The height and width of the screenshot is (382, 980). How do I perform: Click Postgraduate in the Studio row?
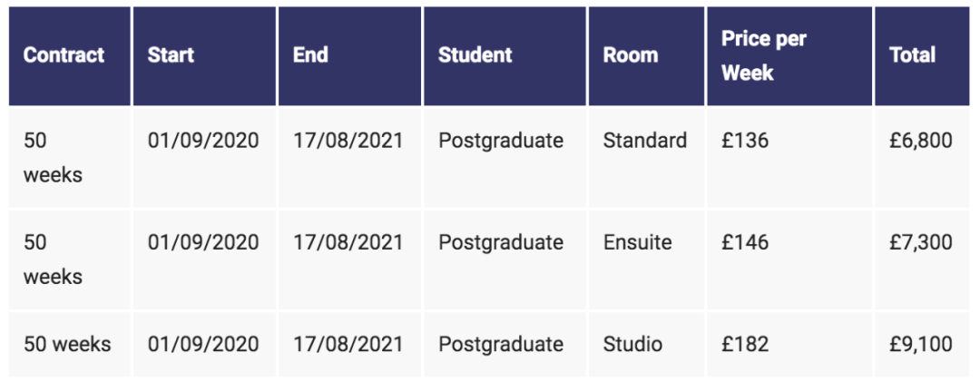point(501,345)
